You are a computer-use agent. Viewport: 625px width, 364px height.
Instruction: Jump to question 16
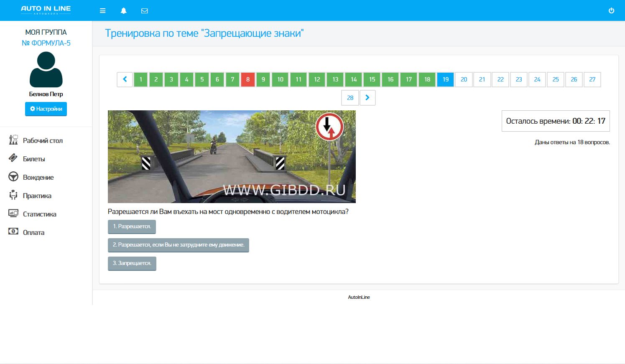tap(390, 79)
